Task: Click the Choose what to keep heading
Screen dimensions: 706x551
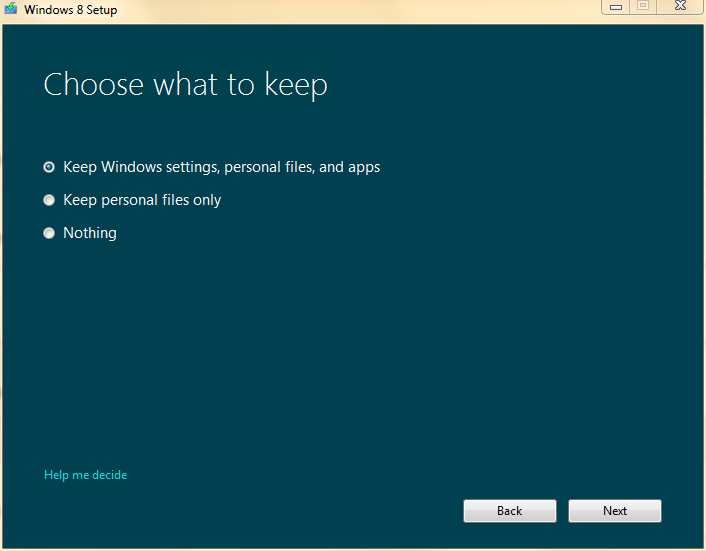Action: pos(186,85)
